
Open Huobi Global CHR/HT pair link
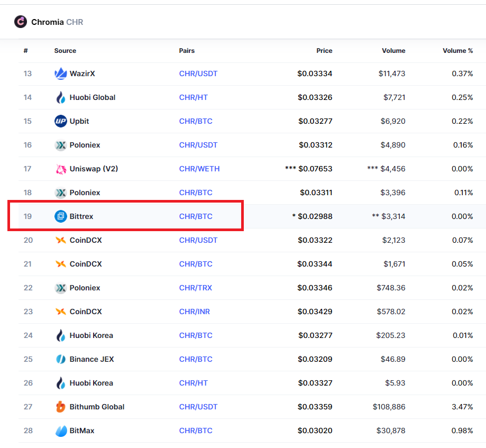point(194,97)
